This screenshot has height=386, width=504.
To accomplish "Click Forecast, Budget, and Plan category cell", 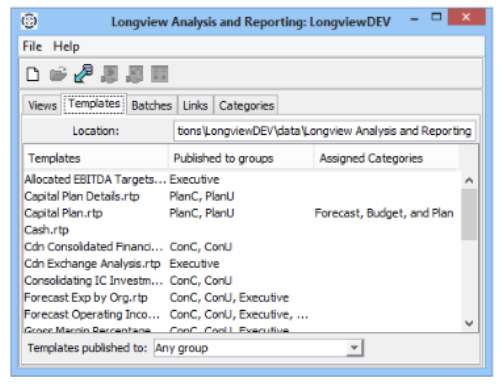I will point(384,213).
